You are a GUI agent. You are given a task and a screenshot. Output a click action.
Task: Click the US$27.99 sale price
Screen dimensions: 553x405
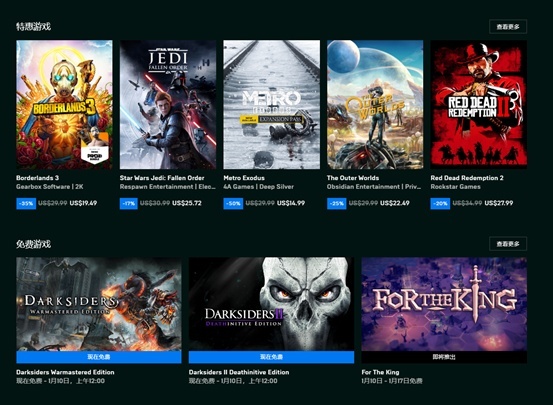click(x=499, y=203)
